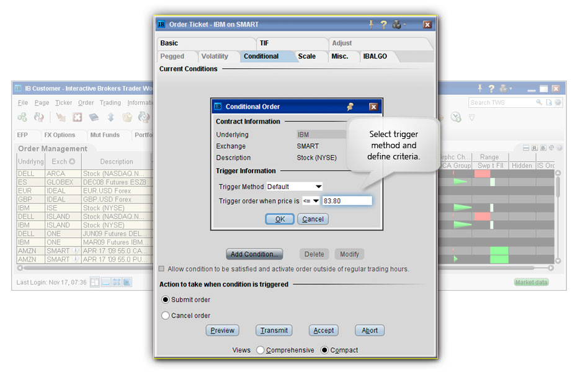
Task: Click green coins icon in Trader Workstation toolbar
Action: 22,117
